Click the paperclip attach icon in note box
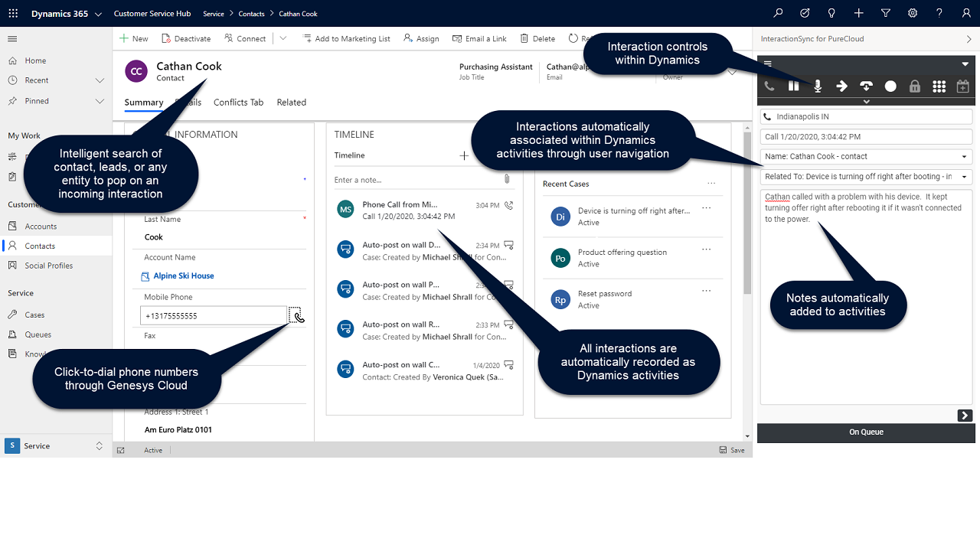The width and height of the screenshot is (980, 551). 507,179
